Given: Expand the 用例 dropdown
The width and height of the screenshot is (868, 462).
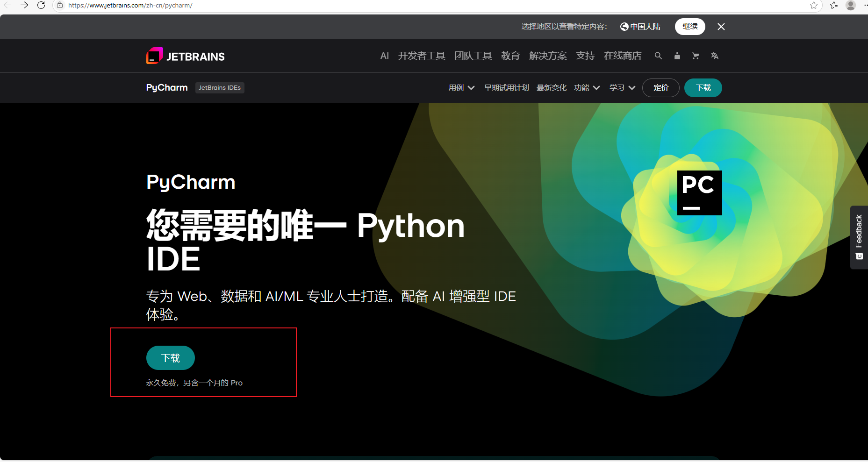Looking at the screenshot, I should 461,87.
